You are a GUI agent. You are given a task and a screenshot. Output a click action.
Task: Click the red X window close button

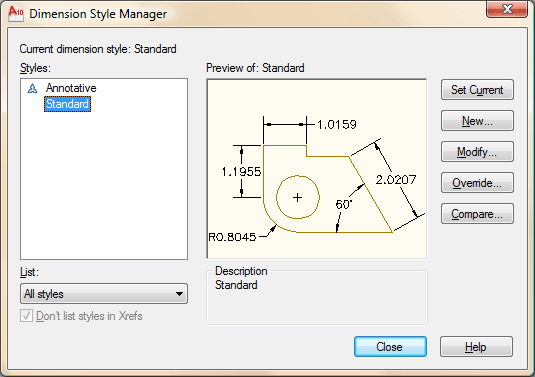[507, 9]
